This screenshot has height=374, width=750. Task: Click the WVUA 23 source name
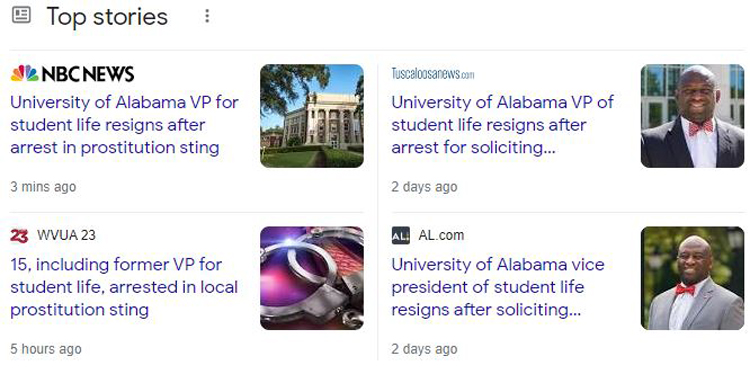click(66, 235)
